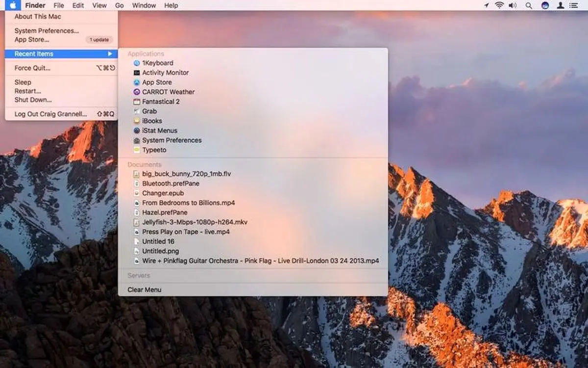Click the location services arrow icon
588x368 pixels.
486,5
